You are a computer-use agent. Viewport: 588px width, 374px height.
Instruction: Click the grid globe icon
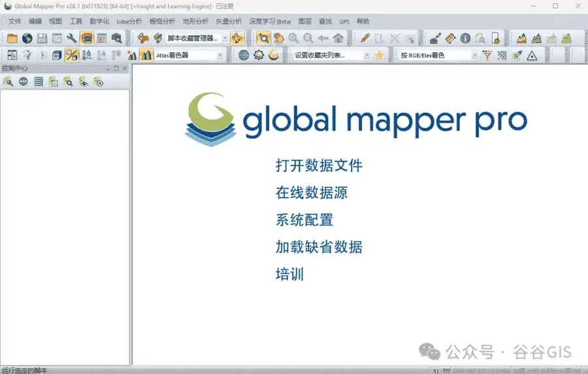[244, 55]
